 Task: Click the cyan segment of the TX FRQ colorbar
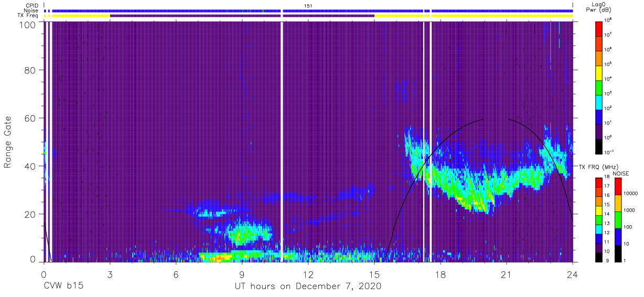599,229
